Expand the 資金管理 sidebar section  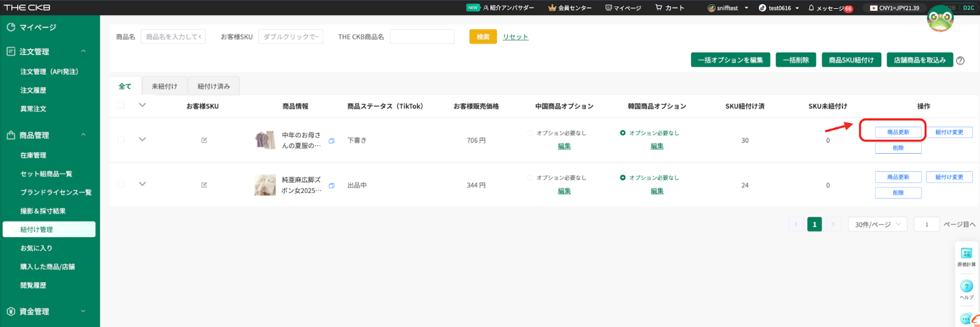click(83, 311)
